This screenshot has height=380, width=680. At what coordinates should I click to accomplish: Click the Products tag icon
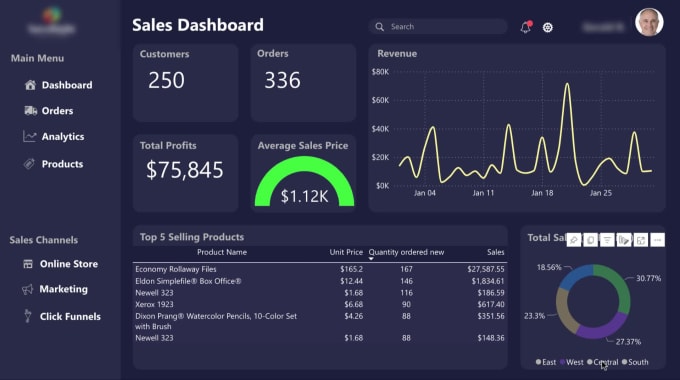point(29,164)
